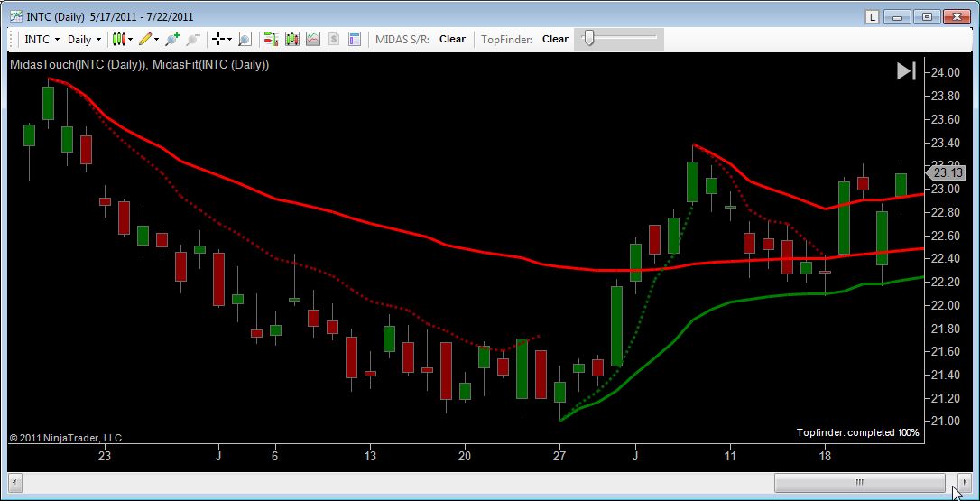Clear the TopFinder curve
The width and height of the screenshot is (980, 501).
(555, 39)
